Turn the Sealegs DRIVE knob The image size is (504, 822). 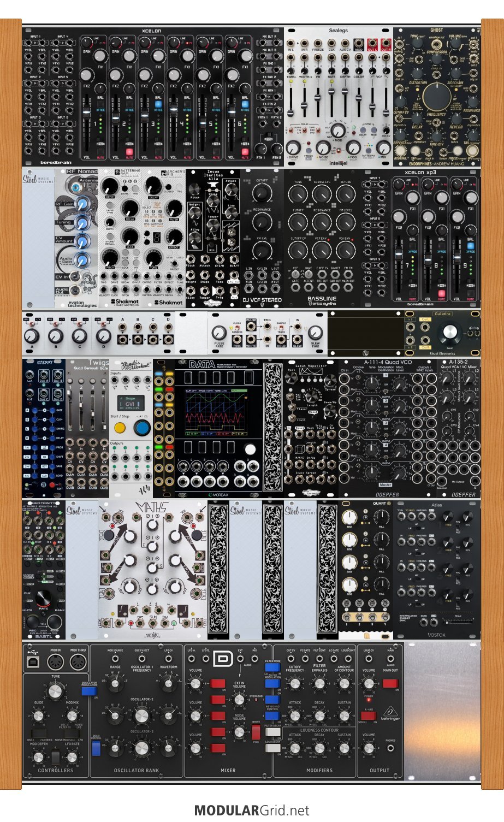click(293, 147)
